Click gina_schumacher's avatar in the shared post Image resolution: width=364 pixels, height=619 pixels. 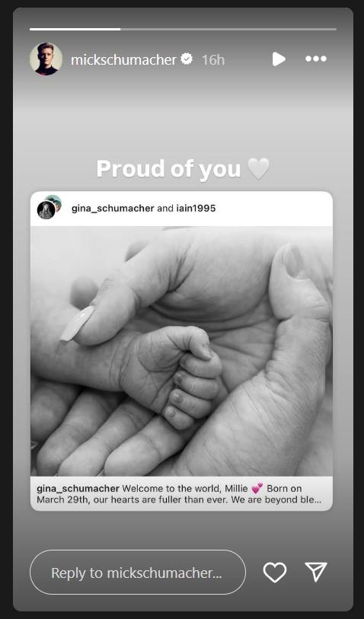46,210
